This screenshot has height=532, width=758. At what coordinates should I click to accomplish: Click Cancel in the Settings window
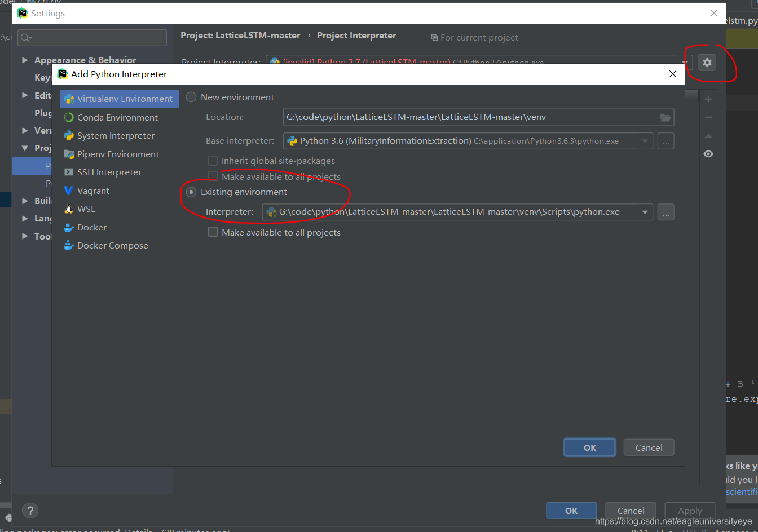click(x=631, y=511)
